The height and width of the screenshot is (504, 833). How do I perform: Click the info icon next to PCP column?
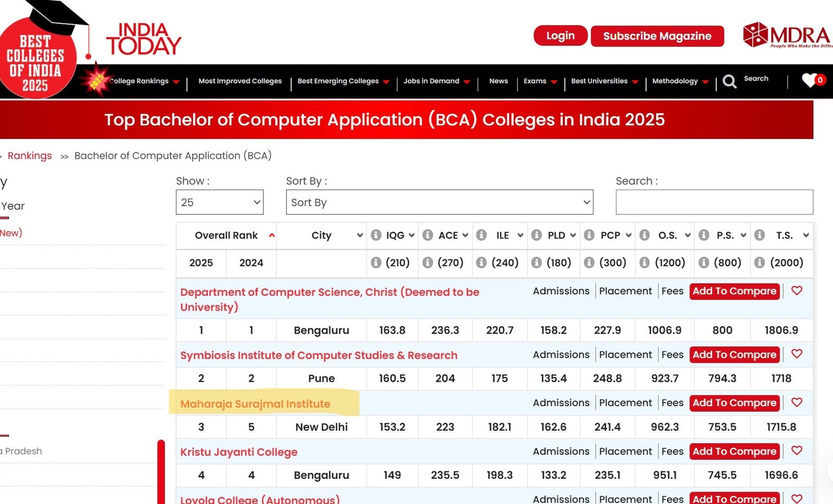(x=589, y=235)
